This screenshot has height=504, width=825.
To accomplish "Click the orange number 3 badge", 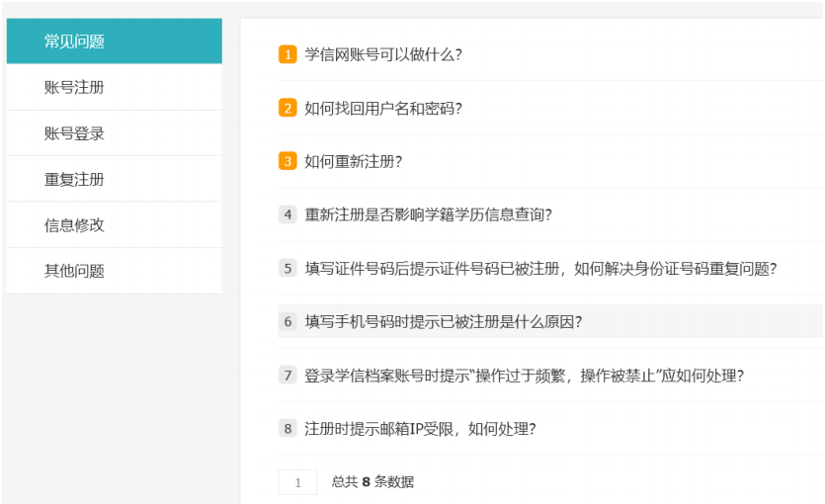I will (288, 161).
